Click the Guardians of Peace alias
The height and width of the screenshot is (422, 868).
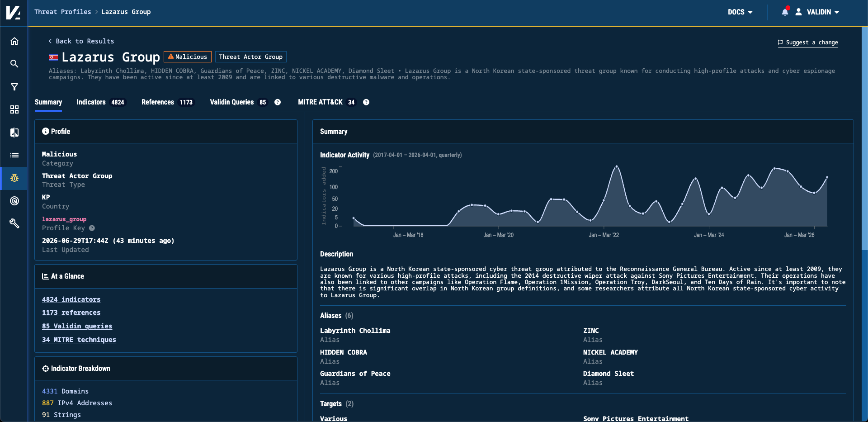(x=355, y=374)
